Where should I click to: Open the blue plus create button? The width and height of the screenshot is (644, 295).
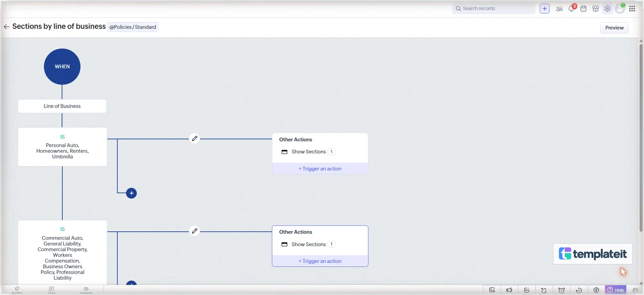[x=545, y=8]
